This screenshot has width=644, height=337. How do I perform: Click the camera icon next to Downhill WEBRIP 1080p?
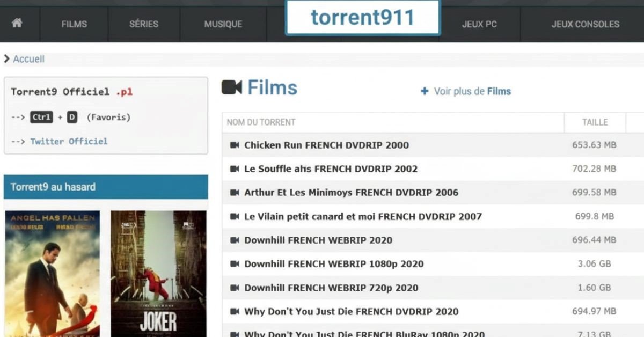pos(235,263)
